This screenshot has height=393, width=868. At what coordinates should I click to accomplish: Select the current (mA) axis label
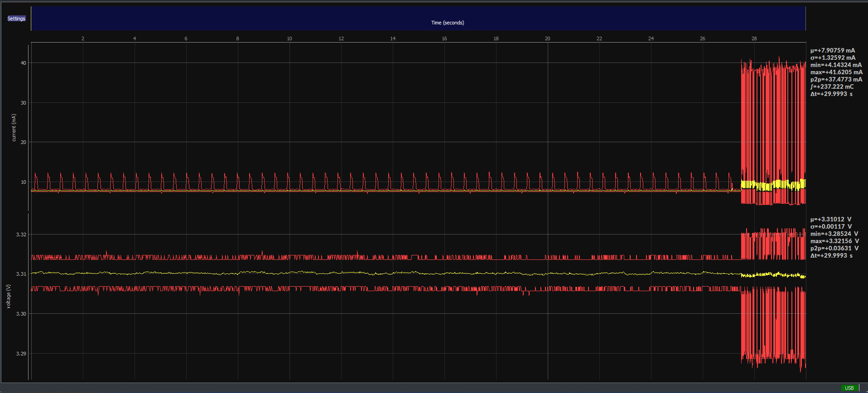[x=14, y=128]
